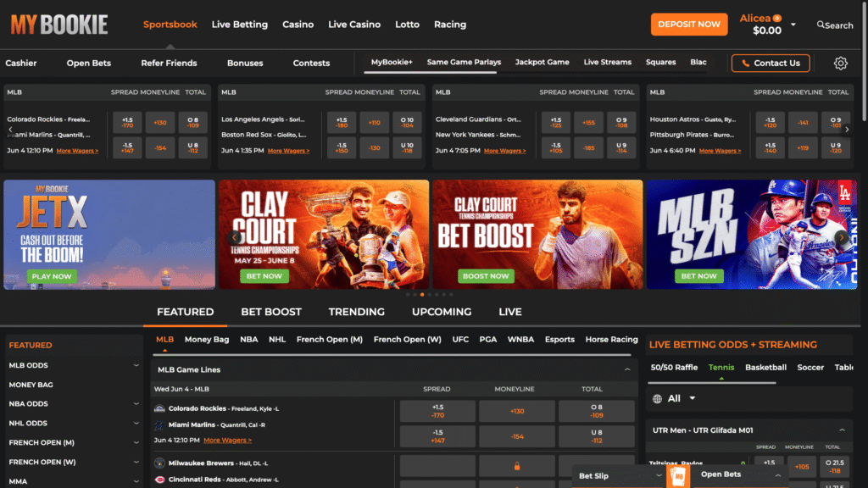The image size is (868, 488).
Task: Expand MLB ODDS in Featured sidebar
Action: (136, 365)
